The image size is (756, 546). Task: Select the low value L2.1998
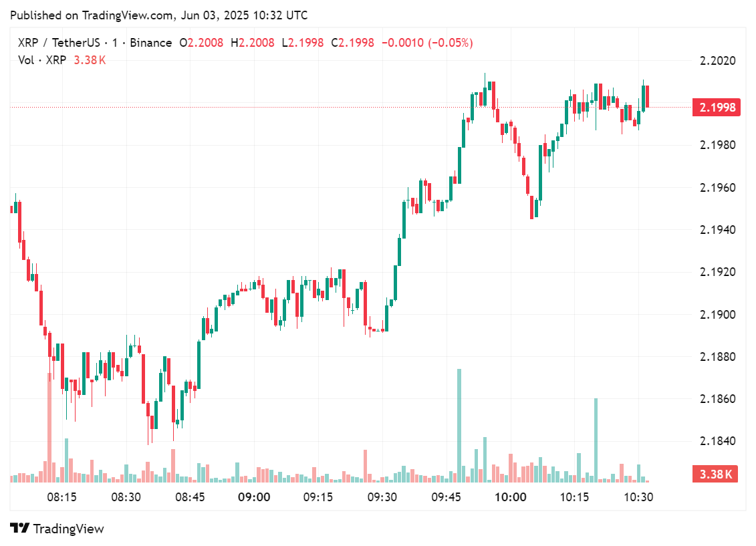coord(302,43)
